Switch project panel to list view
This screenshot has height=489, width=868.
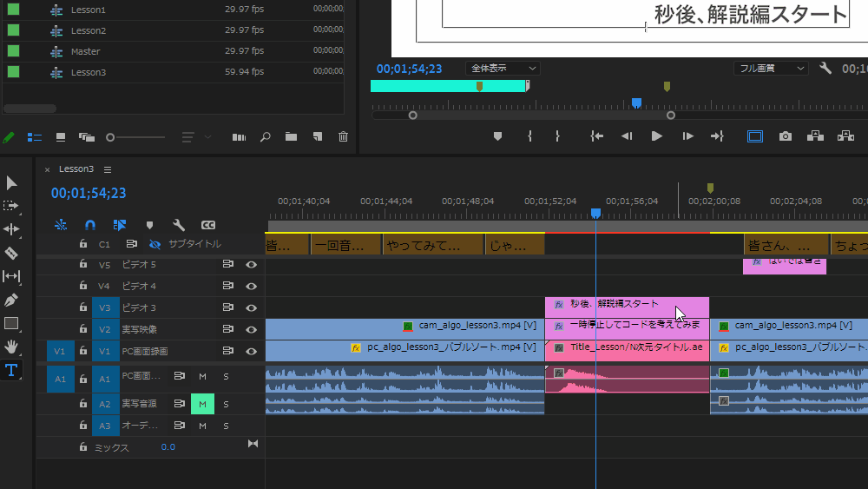pos(35,137)
